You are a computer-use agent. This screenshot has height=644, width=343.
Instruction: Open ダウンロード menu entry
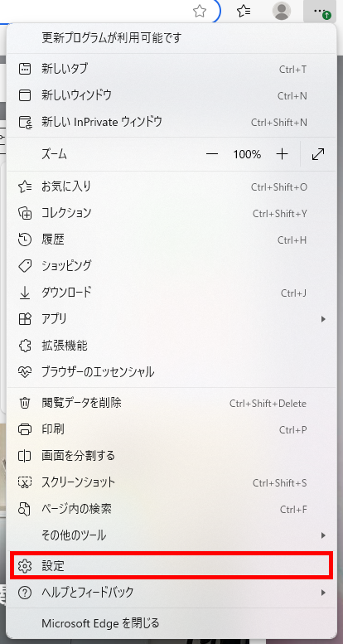tap(171, 293)
